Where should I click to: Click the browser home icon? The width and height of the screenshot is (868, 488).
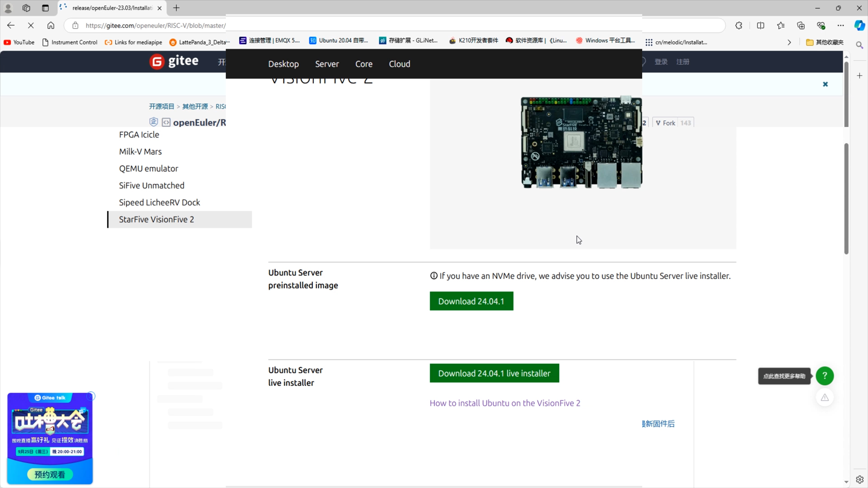pos(51,26)
